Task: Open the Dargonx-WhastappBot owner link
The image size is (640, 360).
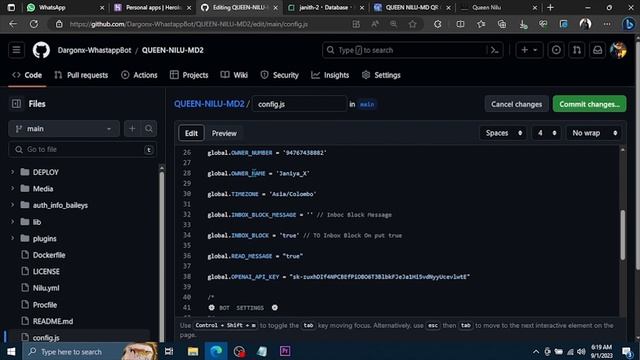Action: [94, 50]
